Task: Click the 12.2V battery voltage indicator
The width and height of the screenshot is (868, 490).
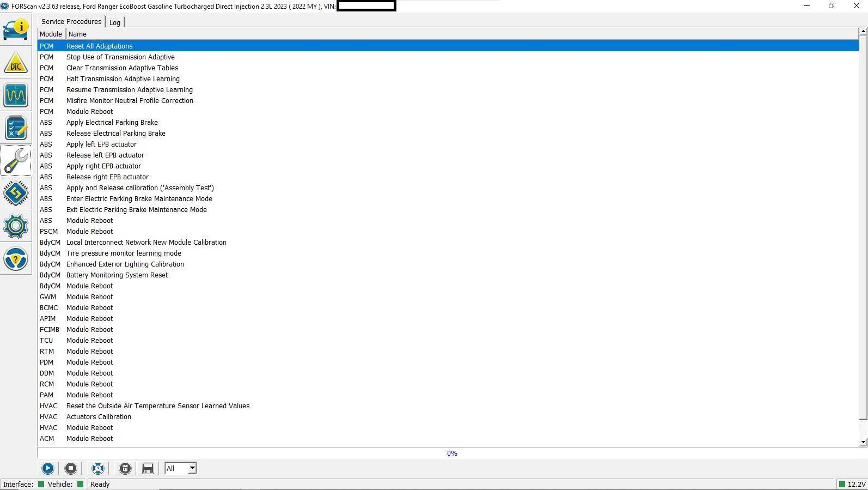Action: tap(852, 484)
